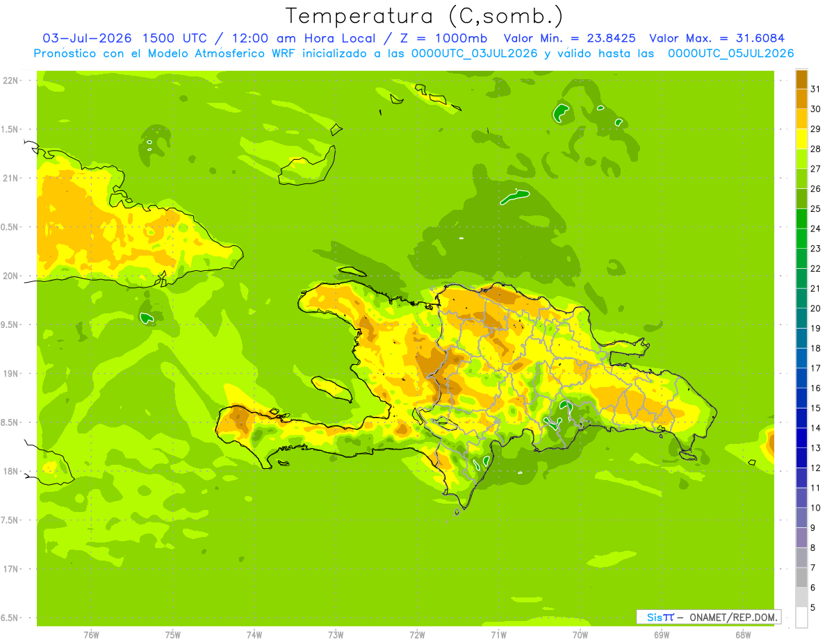Click the legend value 25

pos(816,208)
